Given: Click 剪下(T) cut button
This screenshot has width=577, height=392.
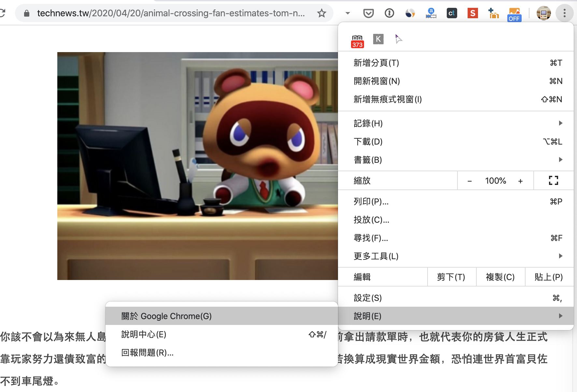Looking at the screenshot, I should [452, 277].
